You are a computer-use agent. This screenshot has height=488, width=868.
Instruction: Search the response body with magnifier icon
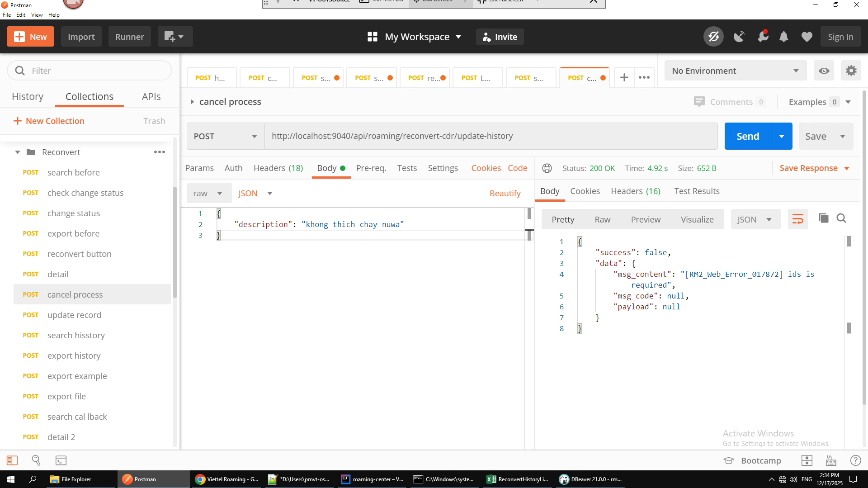[841, 219]
